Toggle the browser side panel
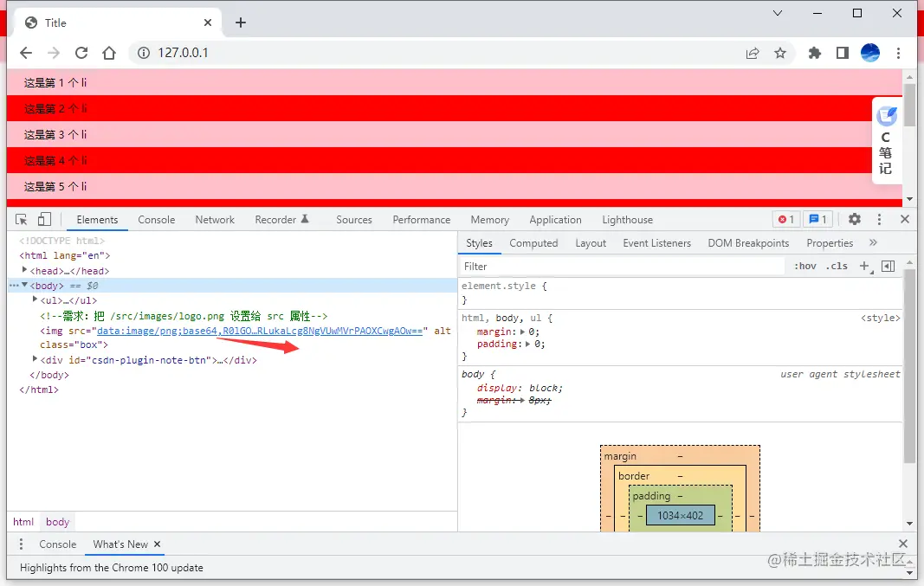The height and width of the screenshot is (586, 924). coord(842,53)
